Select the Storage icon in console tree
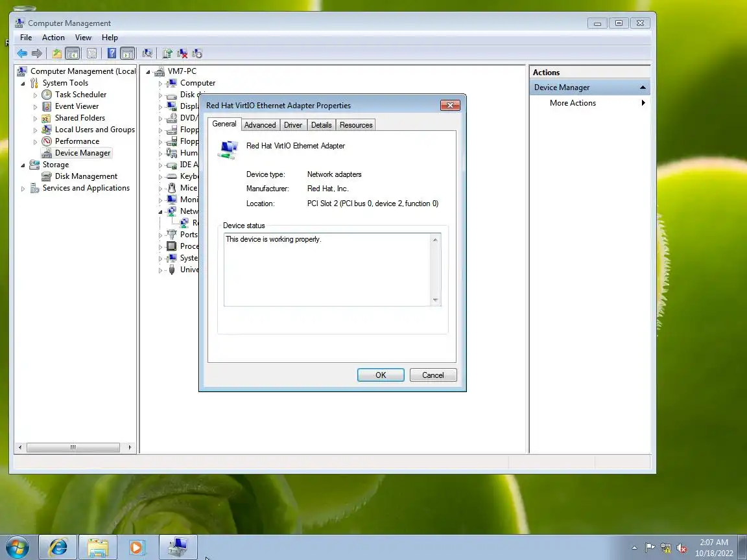The width and height of the screenshot is (747, 560). coord(34,164)
